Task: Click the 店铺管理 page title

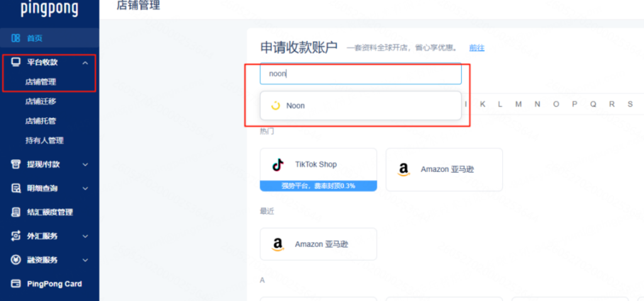Action: coord(138,5)
